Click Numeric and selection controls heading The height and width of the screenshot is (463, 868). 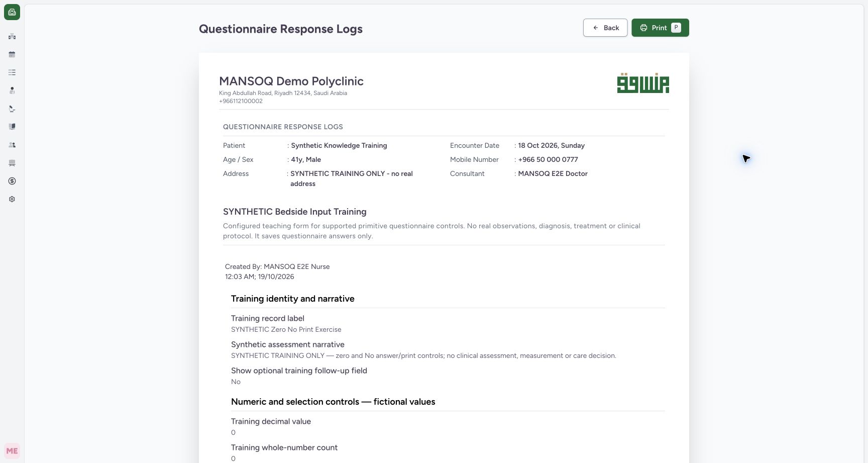[333, 402]
